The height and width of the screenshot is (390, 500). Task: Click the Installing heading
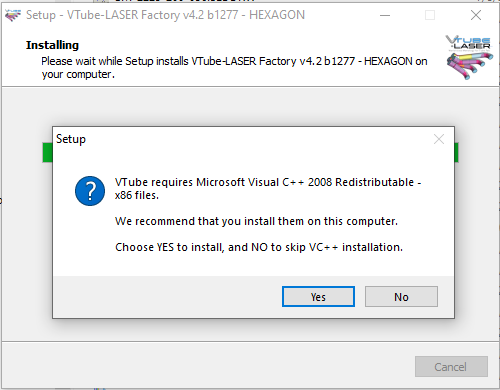click(x=52, y=45)
